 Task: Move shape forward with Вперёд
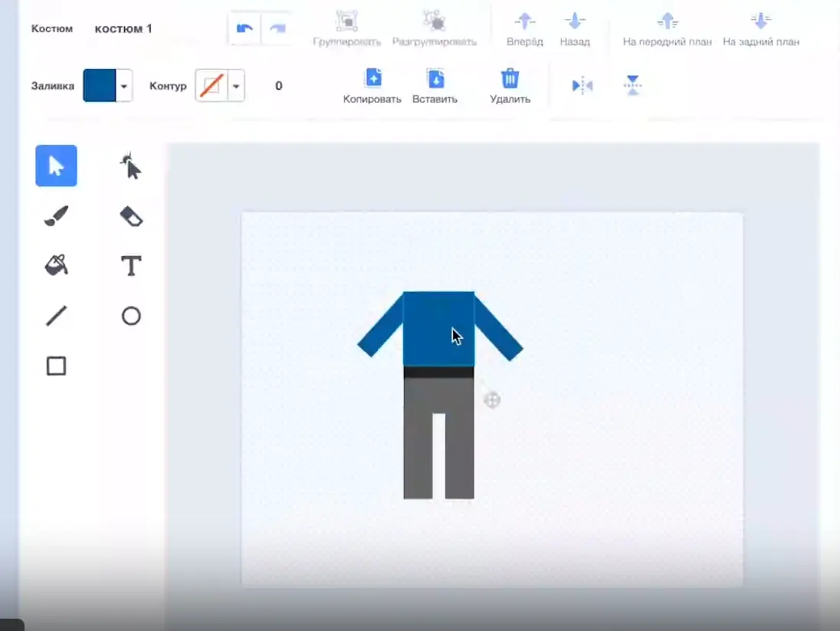click(525, 29)
